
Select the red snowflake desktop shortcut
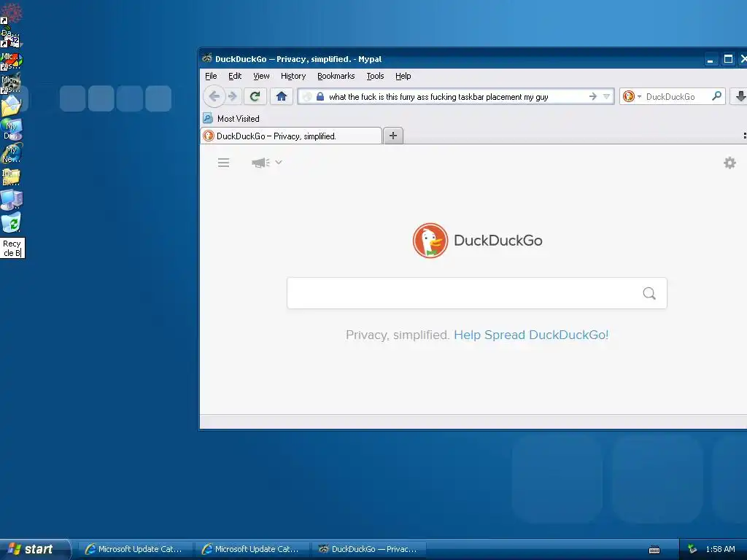(10, 13)
